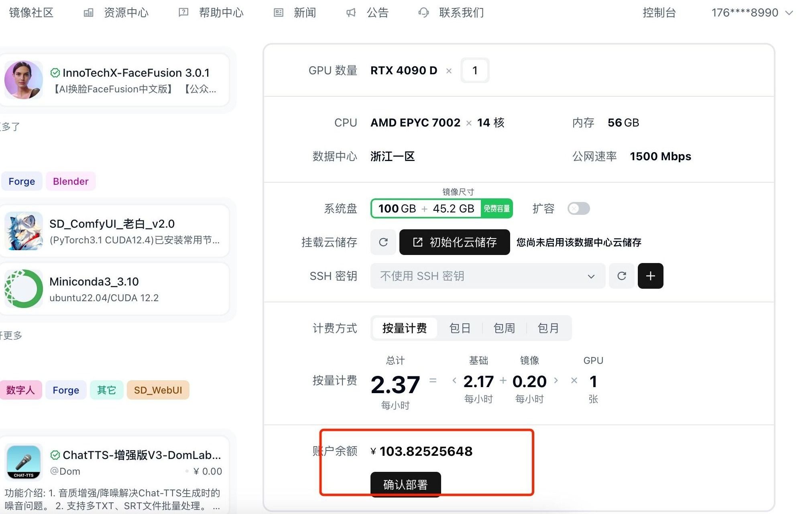The image size is (812, 514).
Task: Click the total price 2.37
Action: click(x=395, y=384)
